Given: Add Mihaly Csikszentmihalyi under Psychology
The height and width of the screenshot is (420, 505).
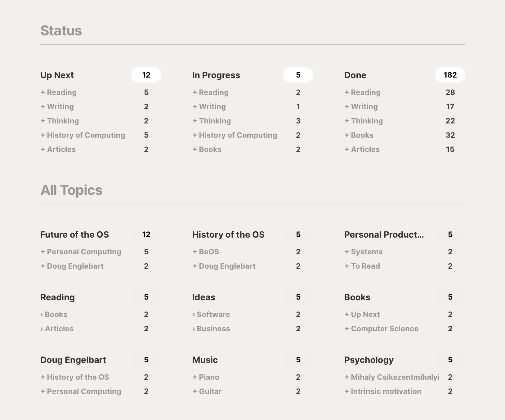Looking at the screenshot, I should (x=392, y=377).
